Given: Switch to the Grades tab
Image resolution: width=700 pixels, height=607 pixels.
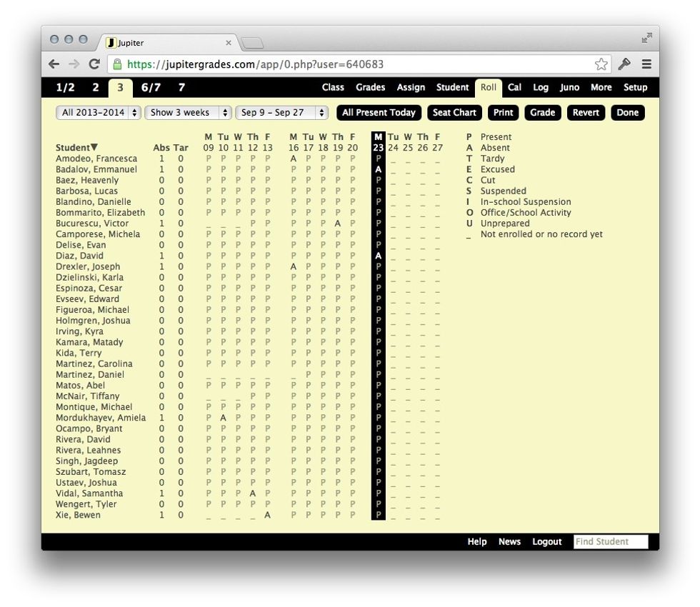Looking at the screenshot, I should [x=370, y=88].
